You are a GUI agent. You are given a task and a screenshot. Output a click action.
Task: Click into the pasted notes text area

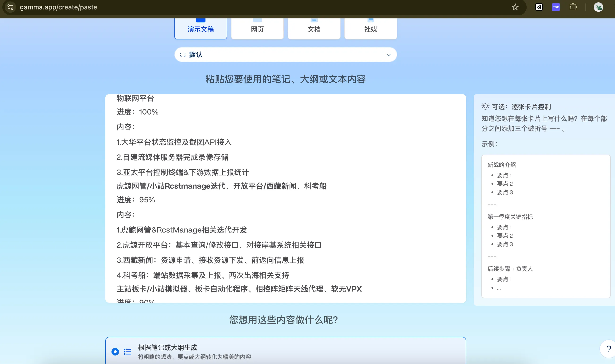tap(285, 199)
